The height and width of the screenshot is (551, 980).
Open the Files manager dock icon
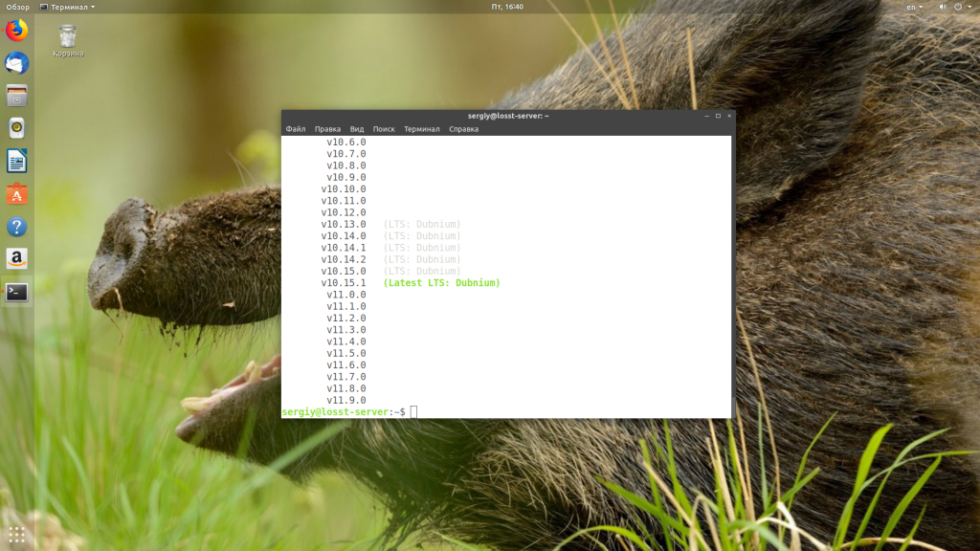pos(17,96)
